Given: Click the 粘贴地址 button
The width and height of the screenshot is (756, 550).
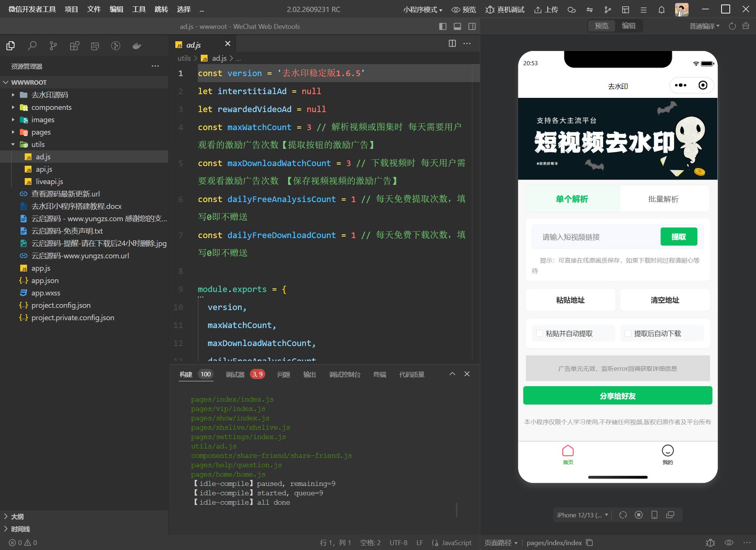Looking at the screenshot, I should pyautogui.click(x=570, y=300).
